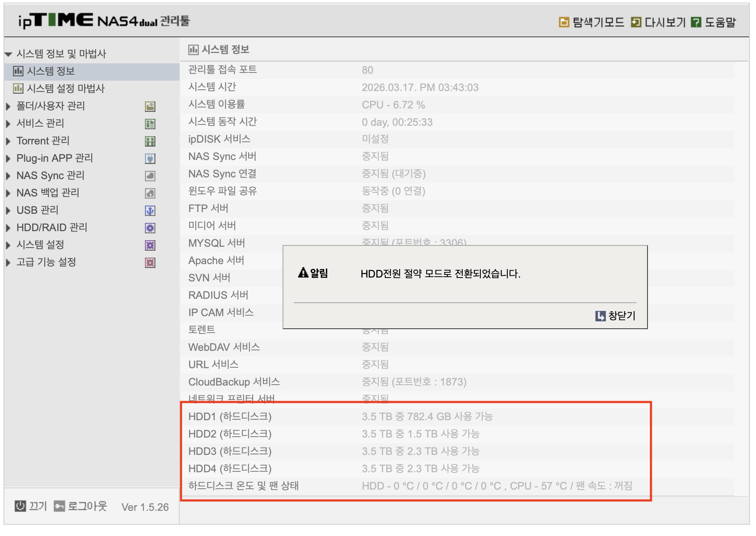The width and height of the screenshot is (756, 536).
Task: Click the 폴더/사용자 관리 folder icon
Action: tap(150, 106)
